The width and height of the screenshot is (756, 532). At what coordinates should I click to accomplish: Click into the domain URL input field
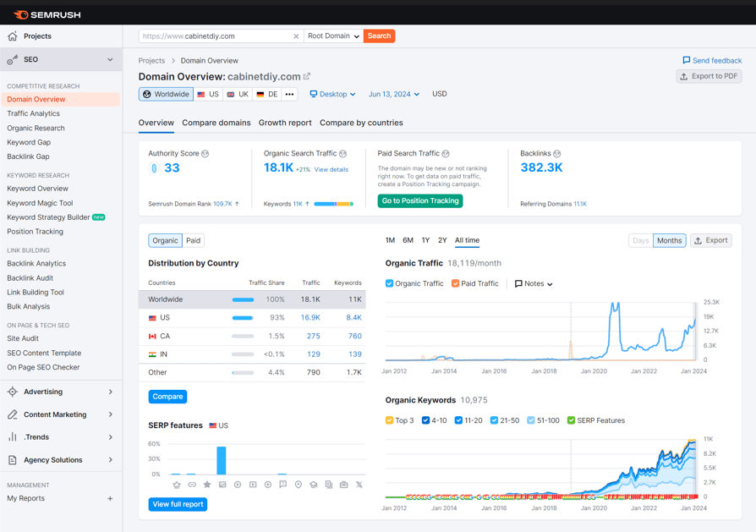click(216, 36)
